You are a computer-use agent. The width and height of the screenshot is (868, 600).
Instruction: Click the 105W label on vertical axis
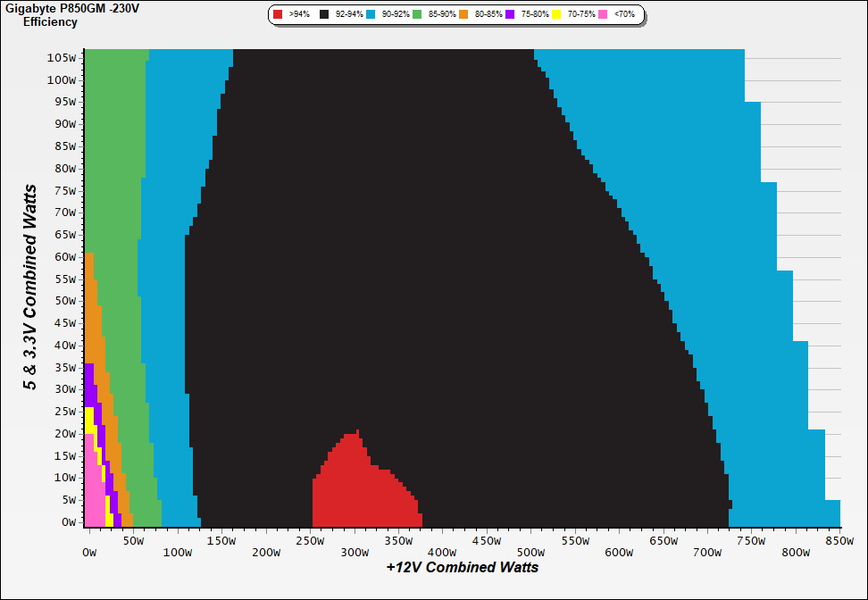63,57
